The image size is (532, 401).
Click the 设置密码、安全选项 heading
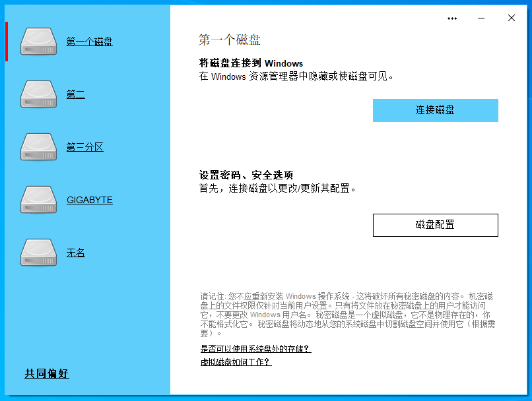tap(246, 175)
